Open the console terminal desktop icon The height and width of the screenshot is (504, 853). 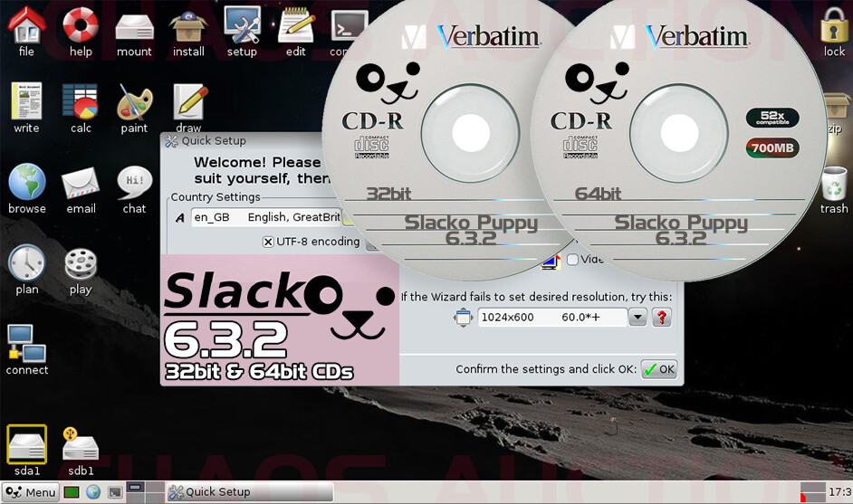[348, 26]
